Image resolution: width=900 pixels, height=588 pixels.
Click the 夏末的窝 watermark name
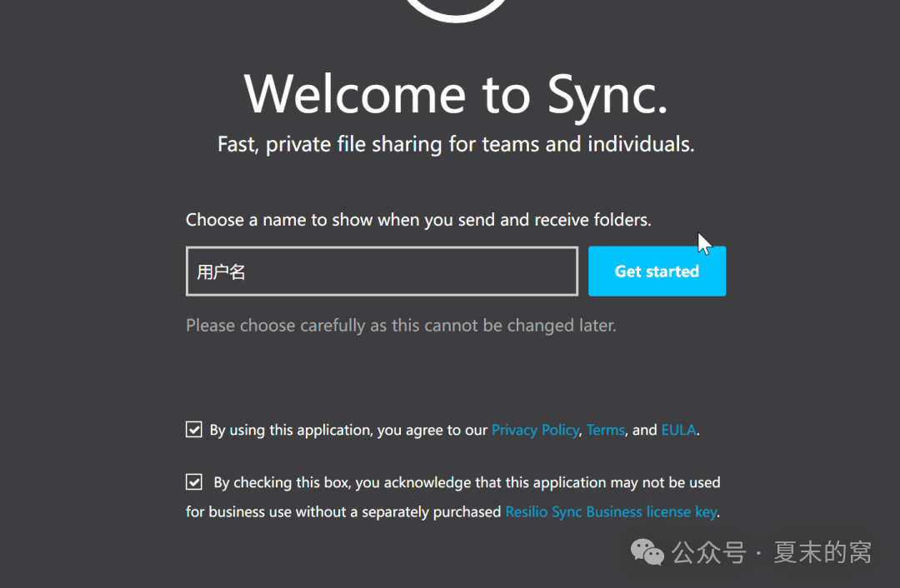click(822, 552)
